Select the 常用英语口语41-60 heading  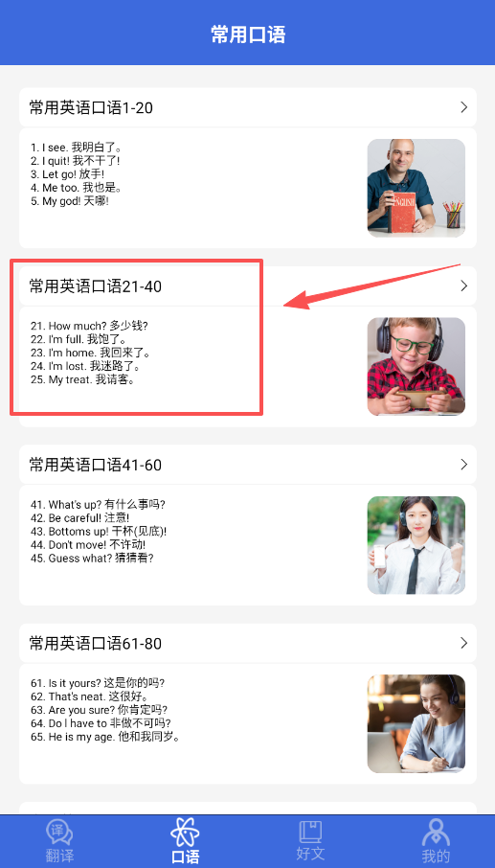click(x=96, y=465)
